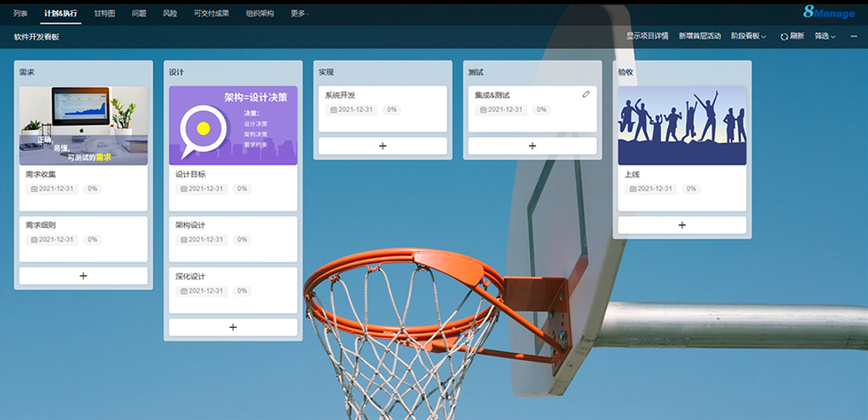Add a card in the 验收 column
Image resolution: width=868 pixels, height=420 pixels.
click(682, 225)
